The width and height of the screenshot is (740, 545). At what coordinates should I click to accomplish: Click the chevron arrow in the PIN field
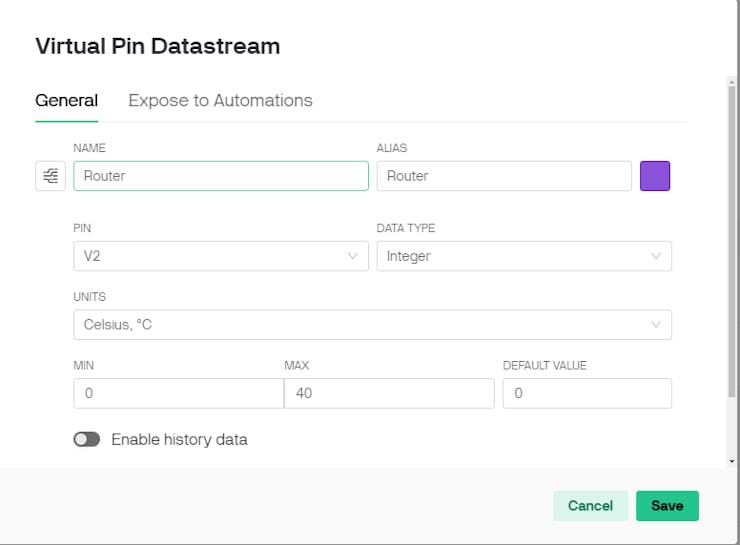click(x=353, y=256)
